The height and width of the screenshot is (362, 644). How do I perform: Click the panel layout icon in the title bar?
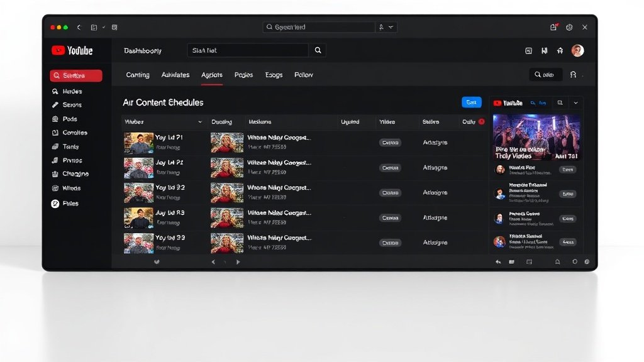tap(114, 28)
